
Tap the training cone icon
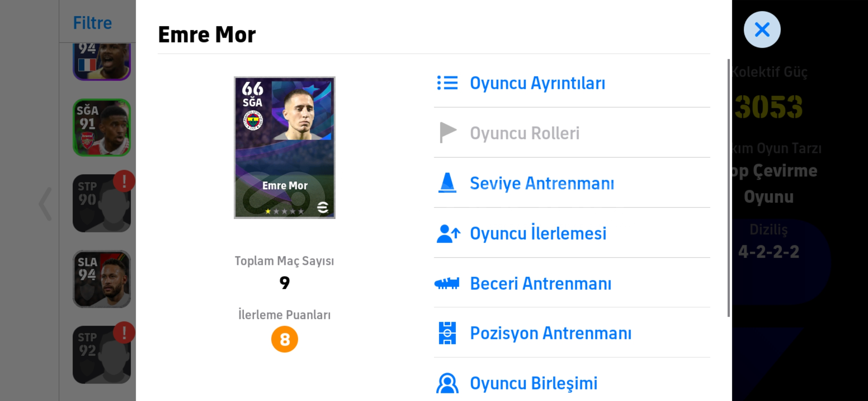447,183
